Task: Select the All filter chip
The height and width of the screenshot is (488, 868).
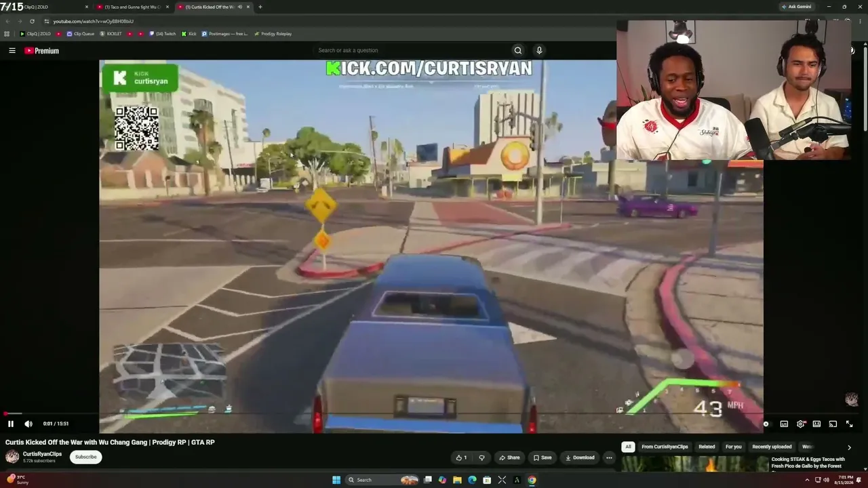Action: click(x=628, y=447)
